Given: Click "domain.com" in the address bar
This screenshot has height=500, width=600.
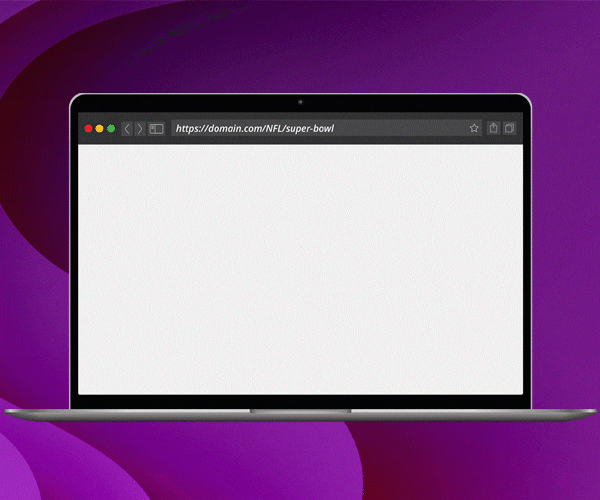Looking at the screenshot, I should (229, 129).
